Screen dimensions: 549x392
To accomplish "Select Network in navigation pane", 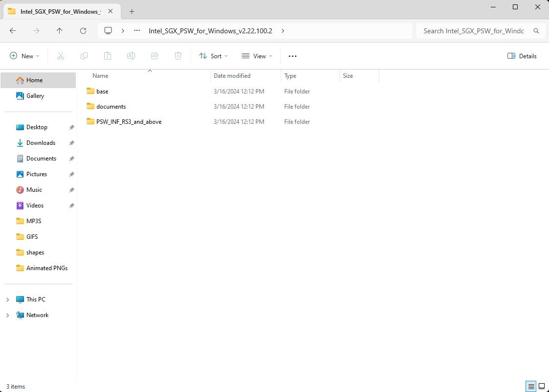I will [38, 315].
